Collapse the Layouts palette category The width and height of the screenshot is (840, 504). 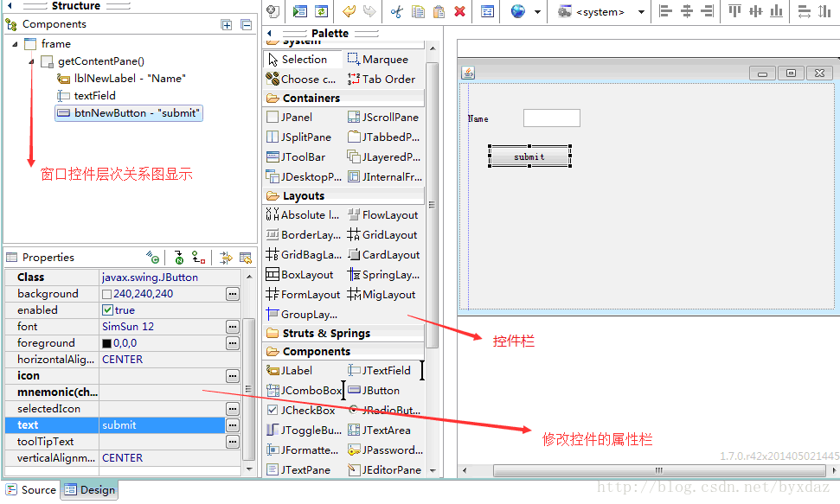273,196
